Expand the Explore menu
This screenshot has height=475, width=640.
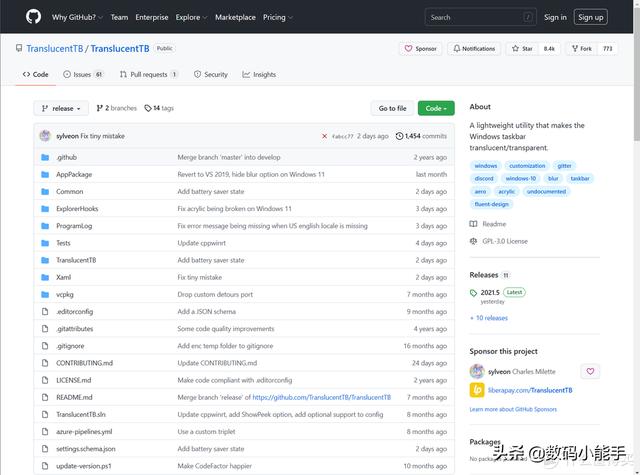pos(191,17)
